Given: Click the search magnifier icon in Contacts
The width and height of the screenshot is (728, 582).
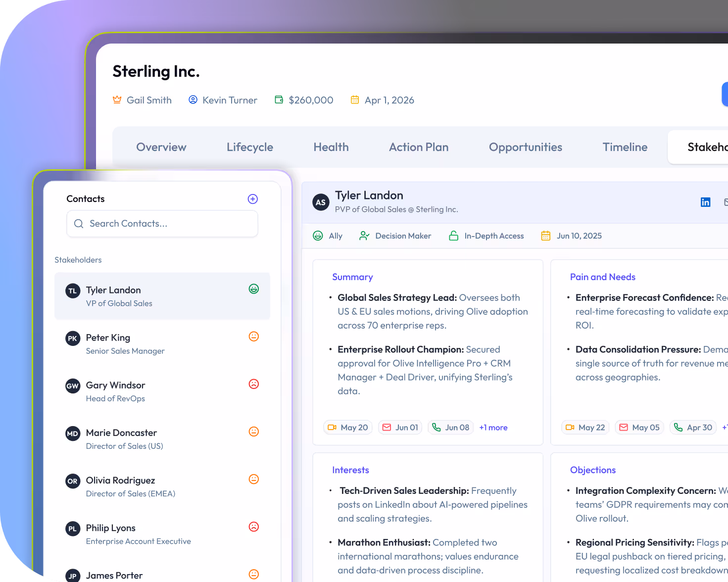Looking at the screenshot, I should 79,224.
